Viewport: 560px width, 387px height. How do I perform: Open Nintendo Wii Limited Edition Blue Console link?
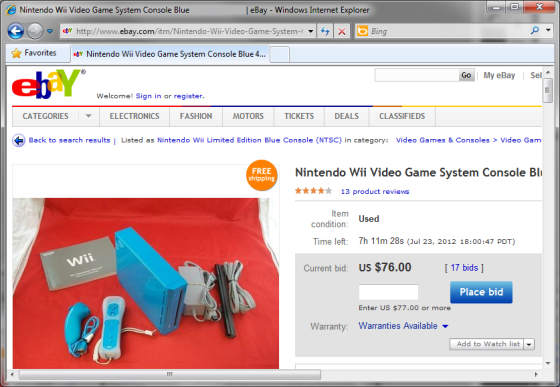coord(249,140)
